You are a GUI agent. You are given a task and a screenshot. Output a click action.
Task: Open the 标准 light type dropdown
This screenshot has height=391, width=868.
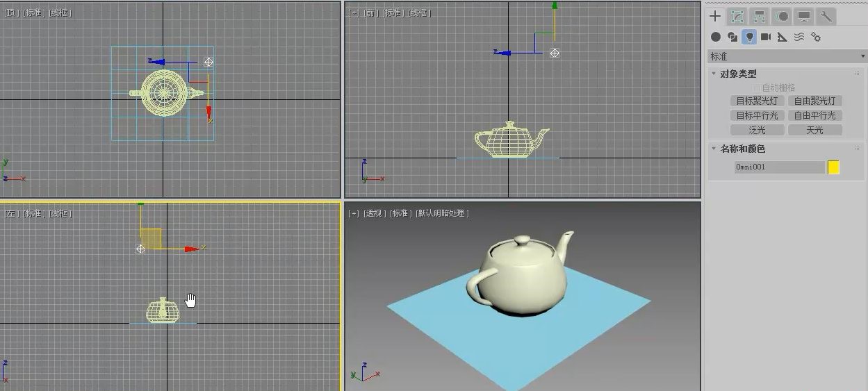click(787, 56)
